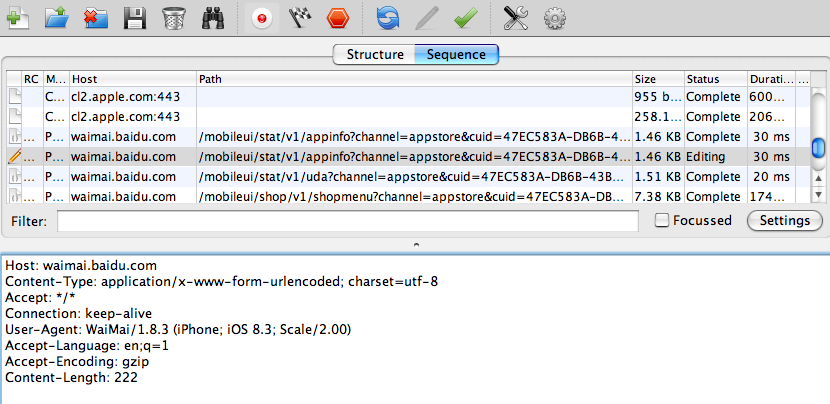Toggle recording with the red record button

coord(261,19)
